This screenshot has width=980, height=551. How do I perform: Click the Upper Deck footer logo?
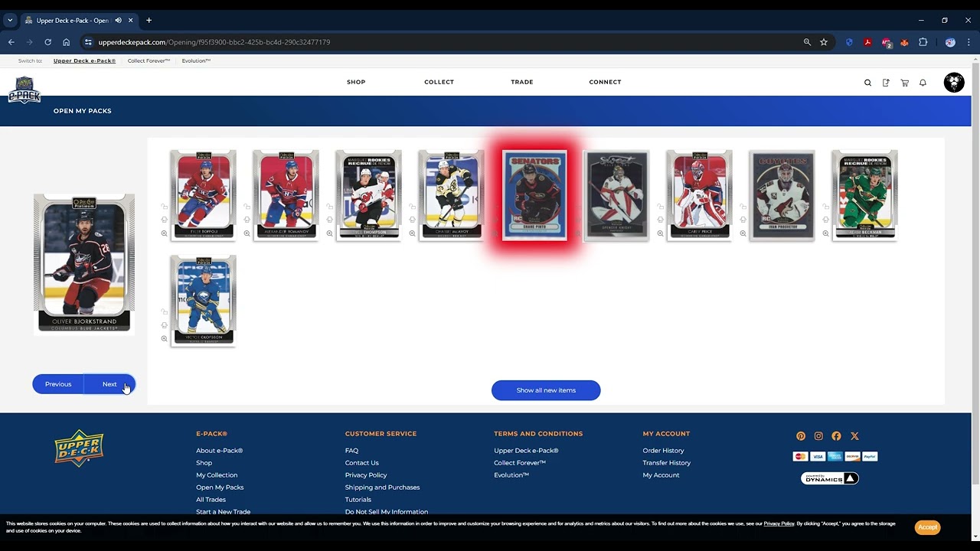point(79,448)
